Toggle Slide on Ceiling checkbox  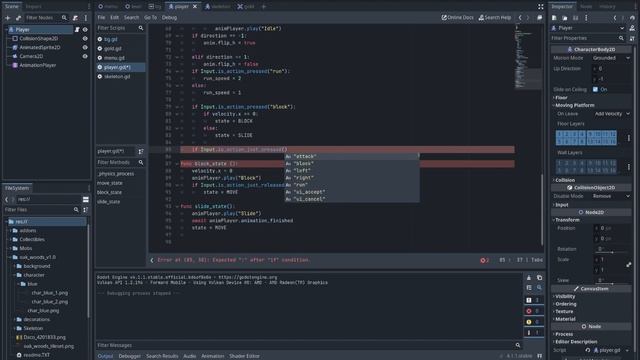point(595,89)
